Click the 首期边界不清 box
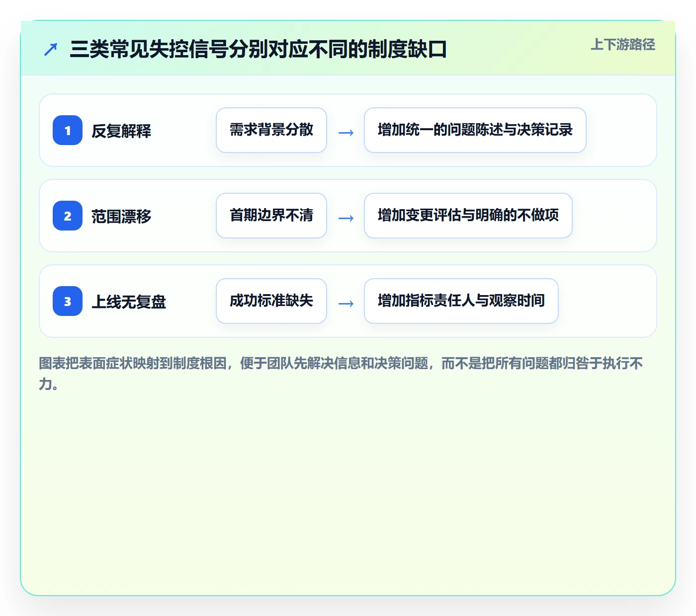This screenshot has height=616, width=696. point(271,216)
